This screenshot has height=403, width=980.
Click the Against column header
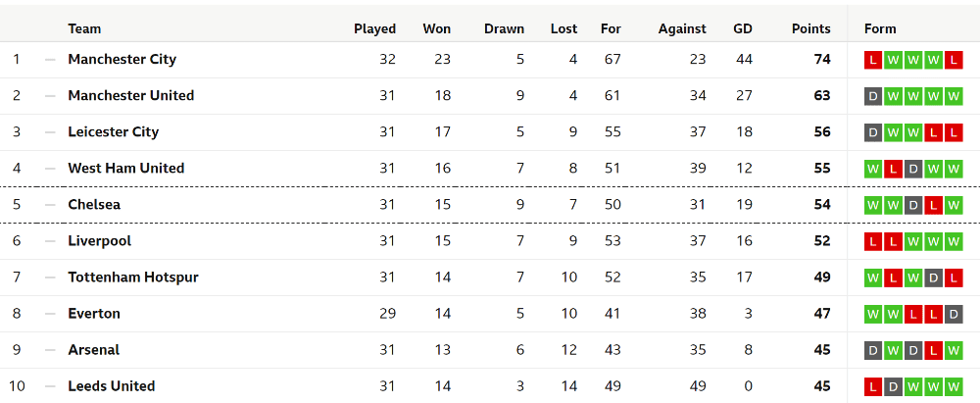point(682,28)
